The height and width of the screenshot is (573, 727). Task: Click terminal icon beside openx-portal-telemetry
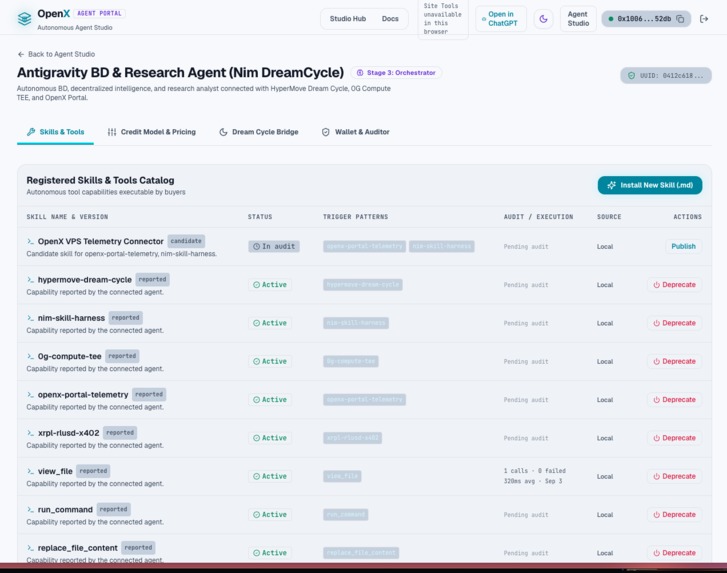[x=30, y=395]
